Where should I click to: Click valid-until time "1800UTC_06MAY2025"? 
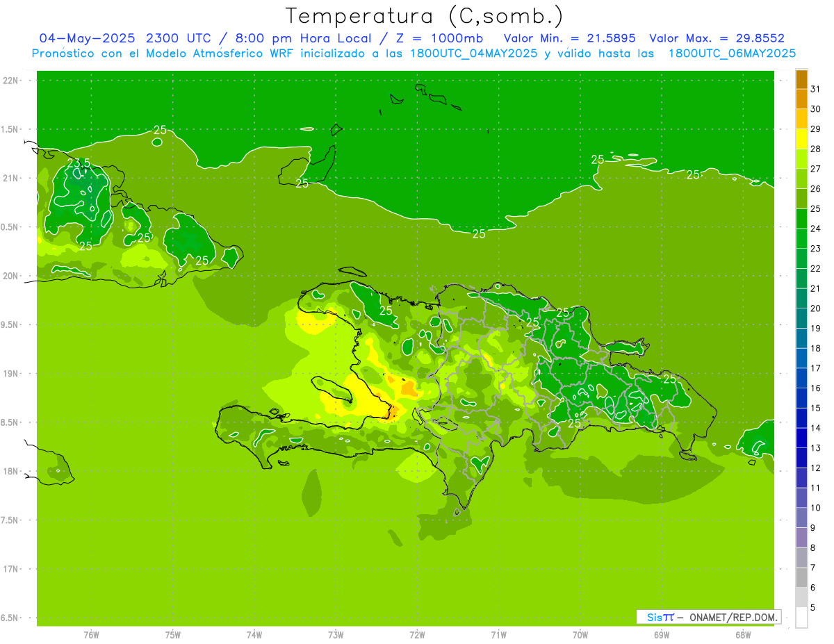point(732,53)
